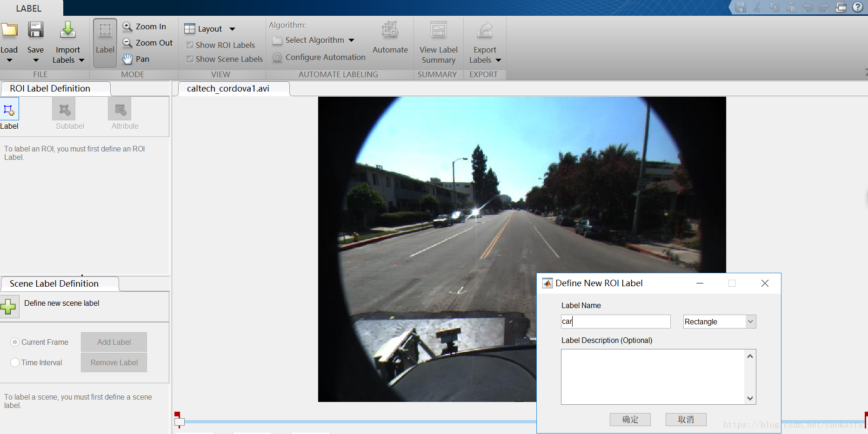Click the description scrollbar up arrow
Screen dimensions: 868x434
pyautogui.click(x=750, y=356)
